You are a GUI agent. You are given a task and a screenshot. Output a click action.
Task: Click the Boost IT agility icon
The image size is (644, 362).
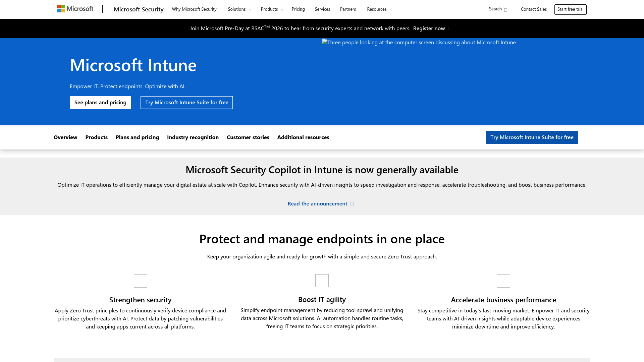322,281
